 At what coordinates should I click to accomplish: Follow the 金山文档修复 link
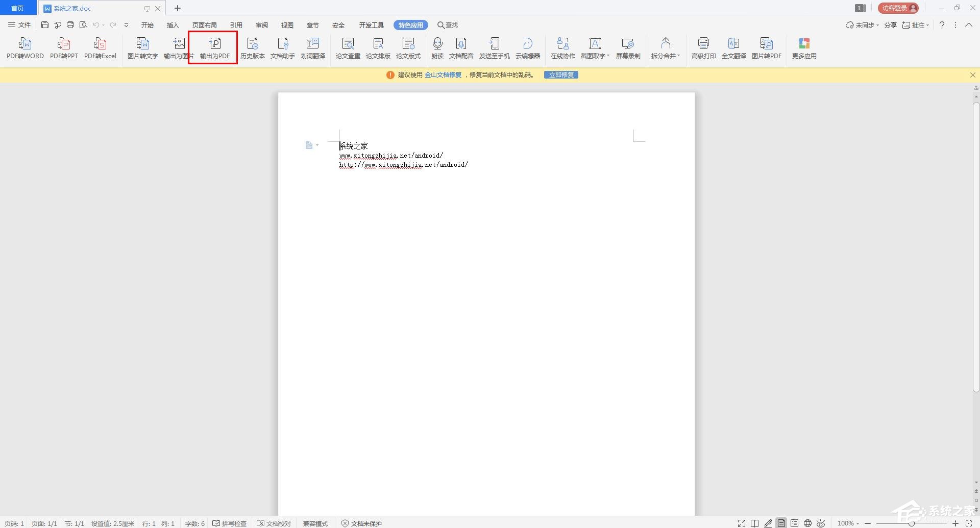pos(443,75)
